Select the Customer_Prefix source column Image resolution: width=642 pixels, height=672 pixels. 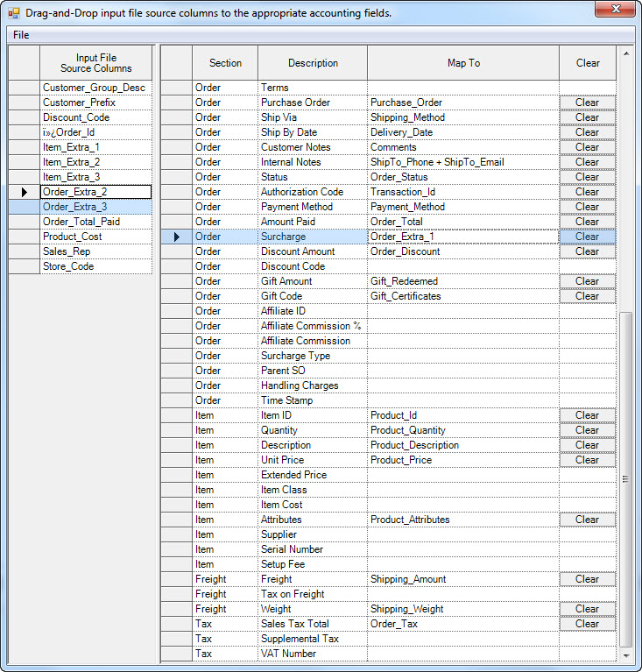(x=96, y=103)
